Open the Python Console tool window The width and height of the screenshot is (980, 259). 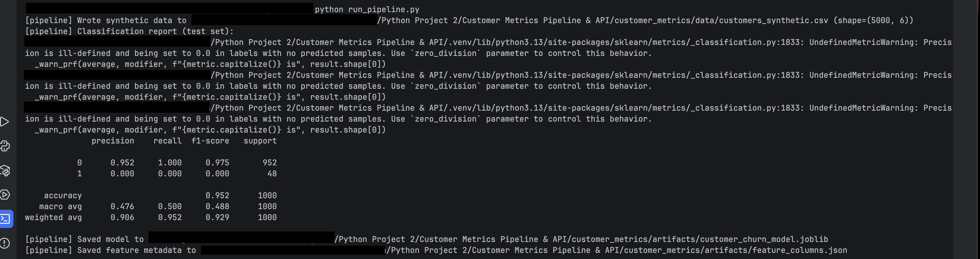tap(5, 146)
